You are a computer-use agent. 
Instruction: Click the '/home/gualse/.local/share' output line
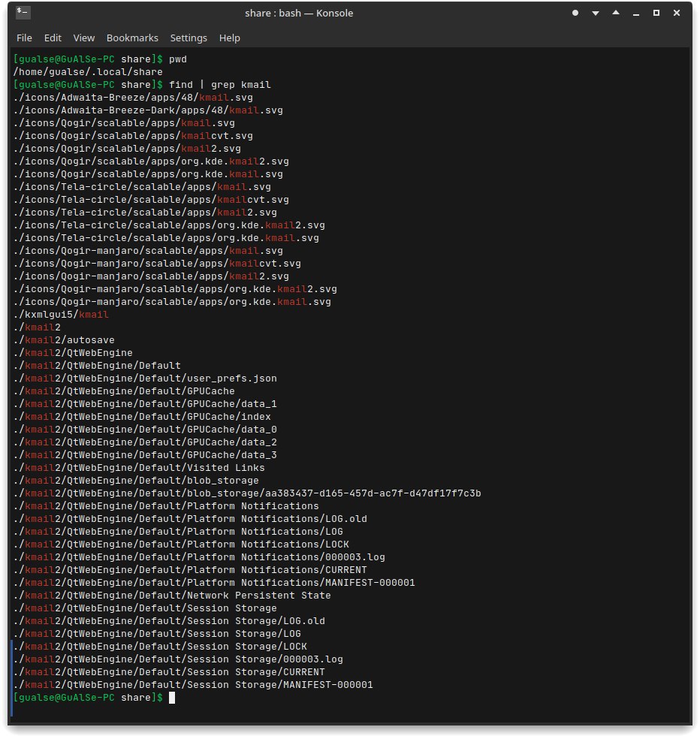[89, 72]
